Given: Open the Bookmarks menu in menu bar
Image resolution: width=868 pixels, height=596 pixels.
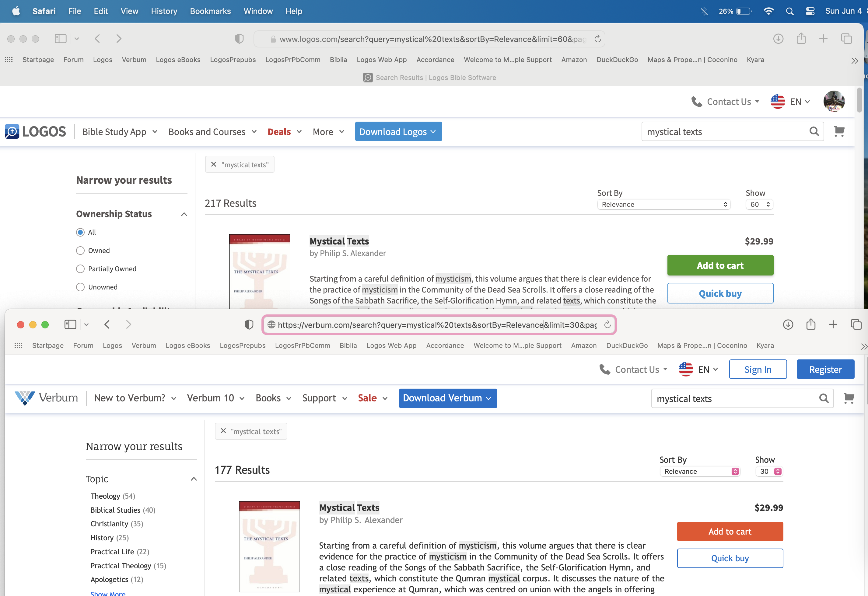Looking at the screenshot, I should point(210,11).
